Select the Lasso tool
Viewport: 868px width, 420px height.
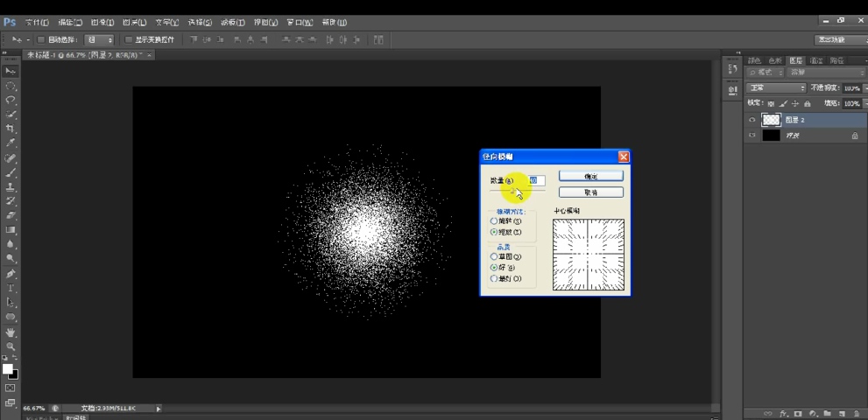[x=11, y=101]
